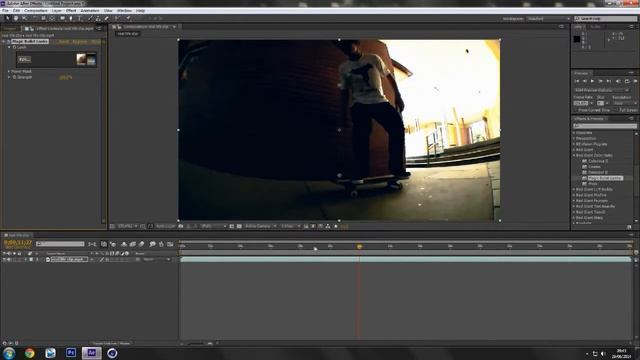Viewport: 640px width, 360px height.
Task: Select the Rectangle shape tool
Action: (62, 18)
